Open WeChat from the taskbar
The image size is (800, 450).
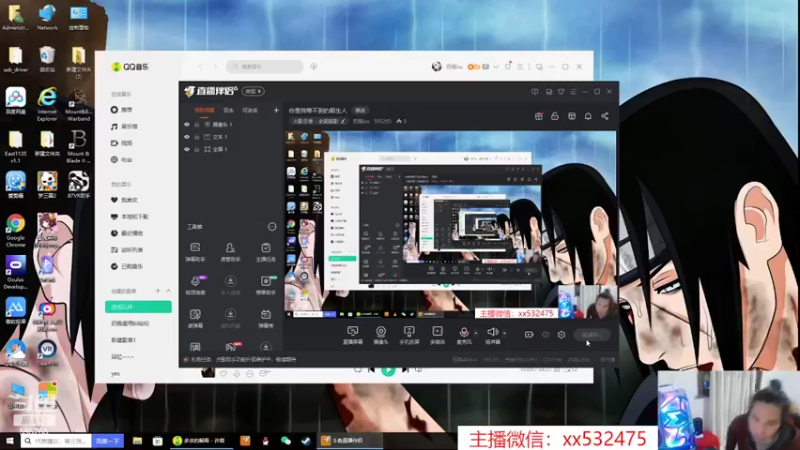pyautogui.click(x=285, y=440)
